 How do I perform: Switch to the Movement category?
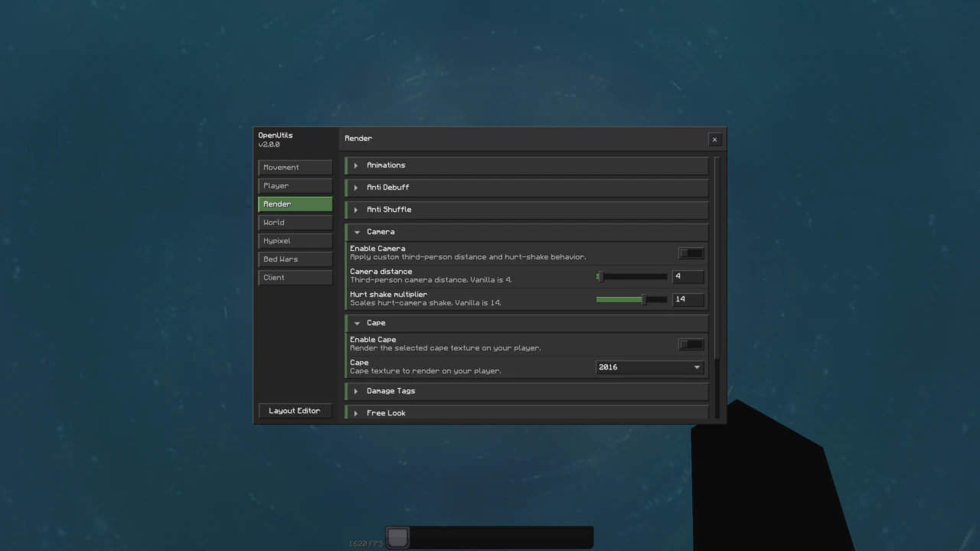[295, 168]
